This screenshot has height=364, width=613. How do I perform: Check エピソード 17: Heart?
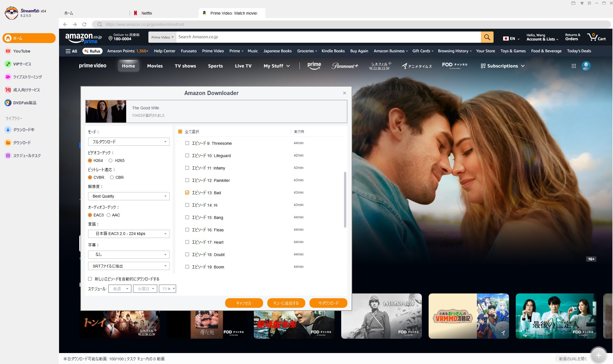pos(187,242)
